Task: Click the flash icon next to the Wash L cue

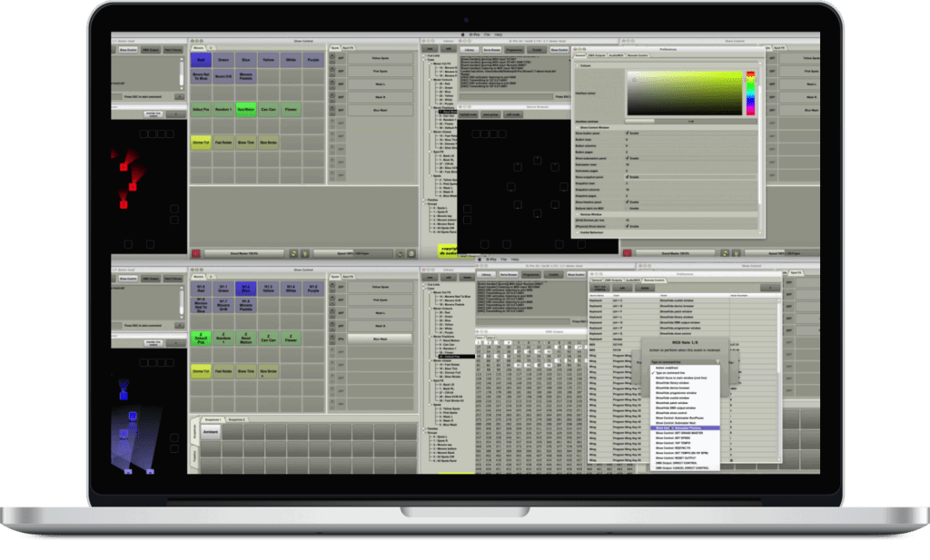Action: (x=331, y=84)
